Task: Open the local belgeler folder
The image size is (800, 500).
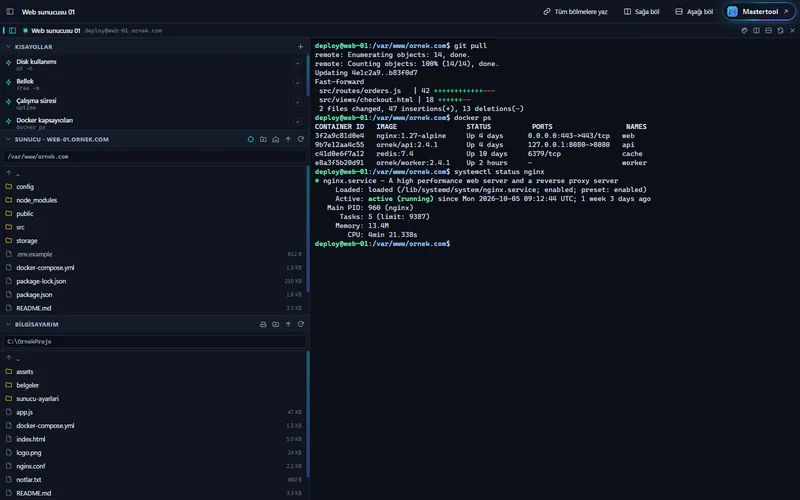Action: (153, 385)
